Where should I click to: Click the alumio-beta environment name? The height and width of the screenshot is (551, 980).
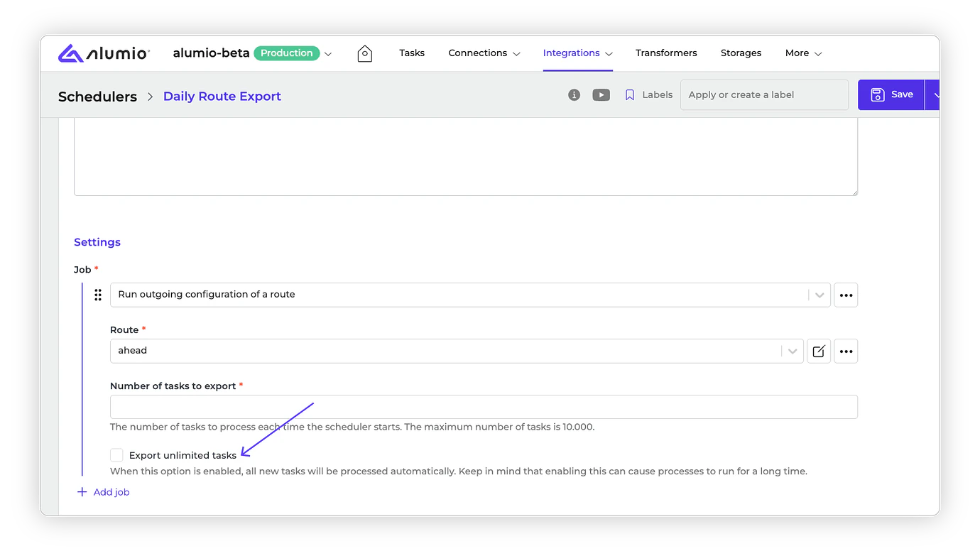click(x=211, y=53)
